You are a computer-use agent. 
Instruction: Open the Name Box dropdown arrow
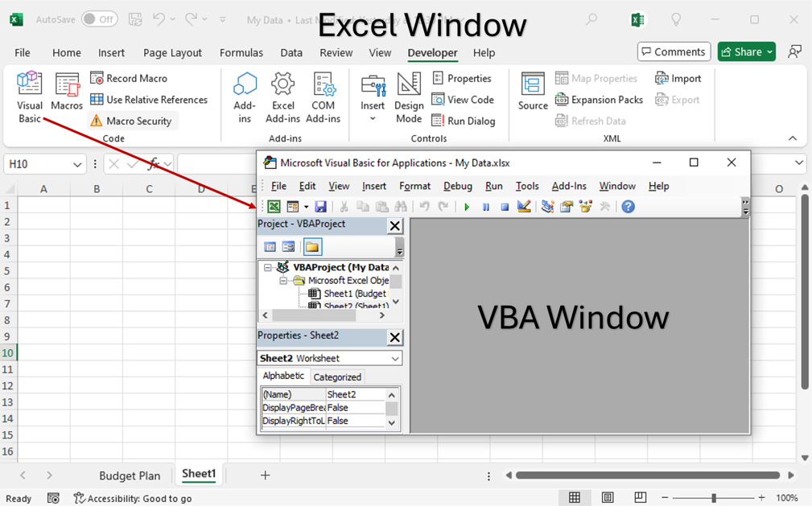[x=77, y=165]
